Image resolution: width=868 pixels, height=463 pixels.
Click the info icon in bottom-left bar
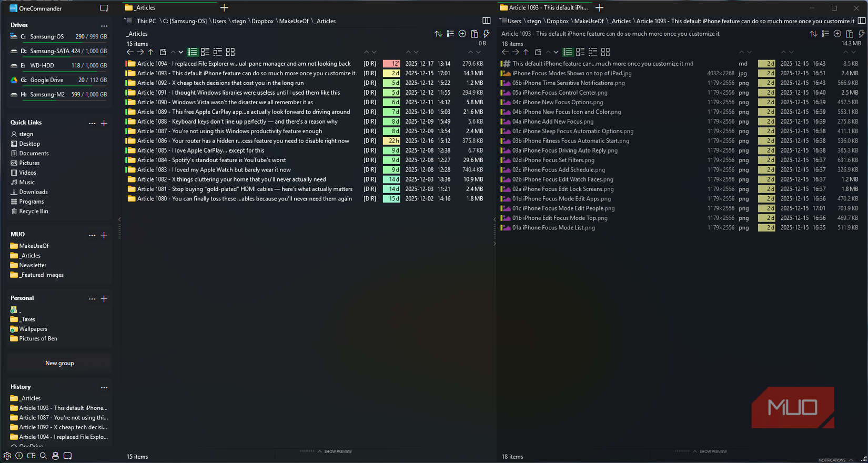click(19, 456)
